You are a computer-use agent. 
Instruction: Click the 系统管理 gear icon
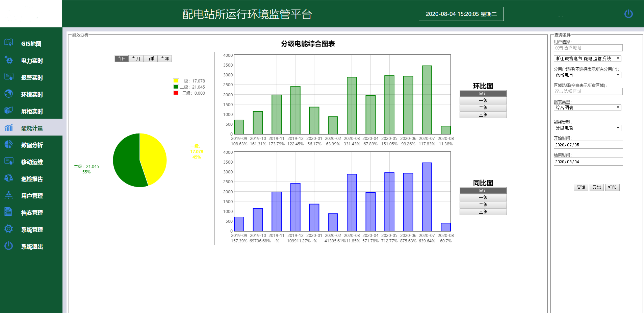tap(9, 229)
